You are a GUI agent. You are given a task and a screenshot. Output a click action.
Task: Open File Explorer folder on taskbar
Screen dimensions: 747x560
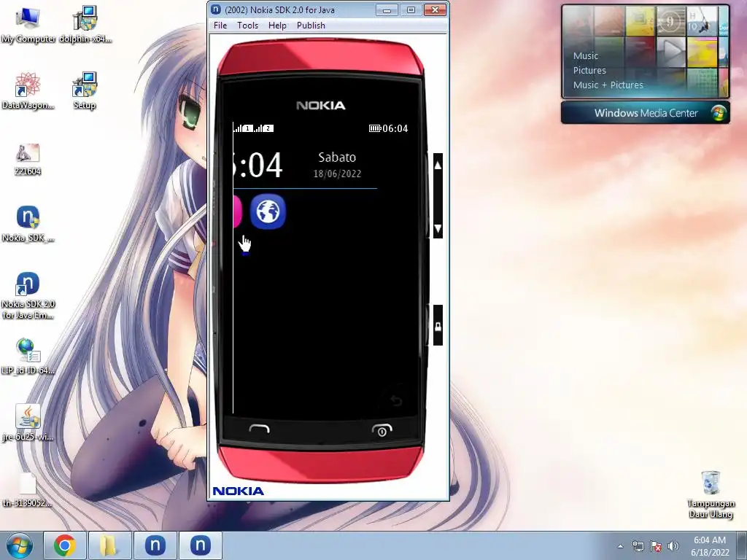point(109,545)
